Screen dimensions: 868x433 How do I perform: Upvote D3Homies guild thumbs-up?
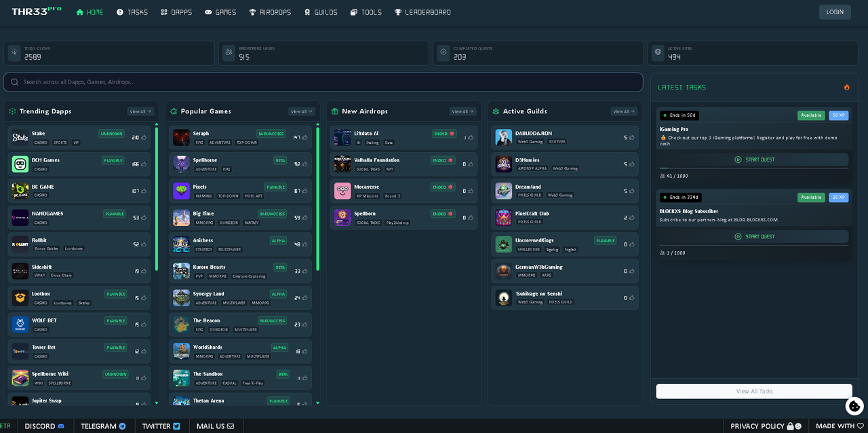click(632, 164)
